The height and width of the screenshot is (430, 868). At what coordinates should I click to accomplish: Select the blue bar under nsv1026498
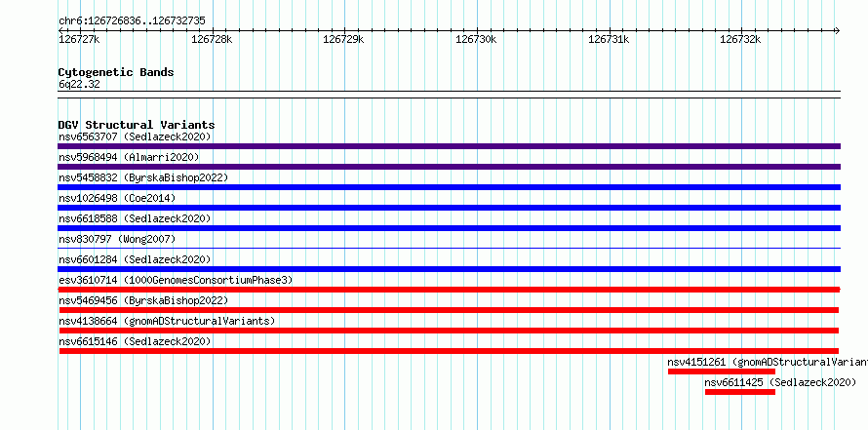point(449,208)
